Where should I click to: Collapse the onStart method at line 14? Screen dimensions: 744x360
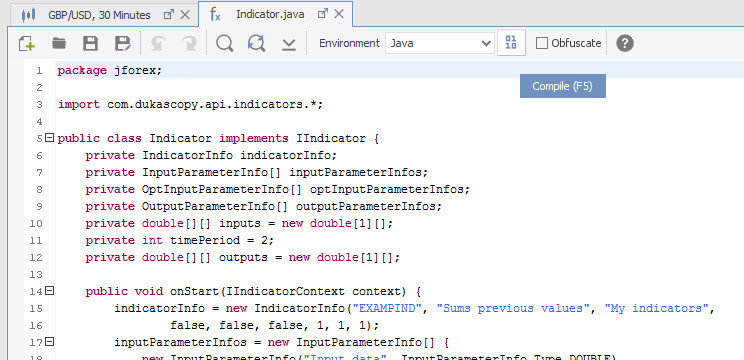click(49, 290)
